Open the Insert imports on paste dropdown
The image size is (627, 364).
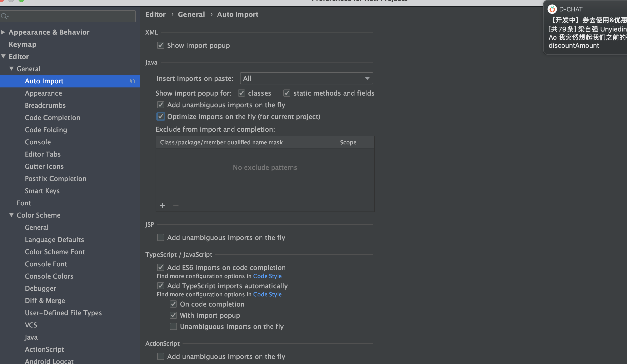(x=306, y=78)
